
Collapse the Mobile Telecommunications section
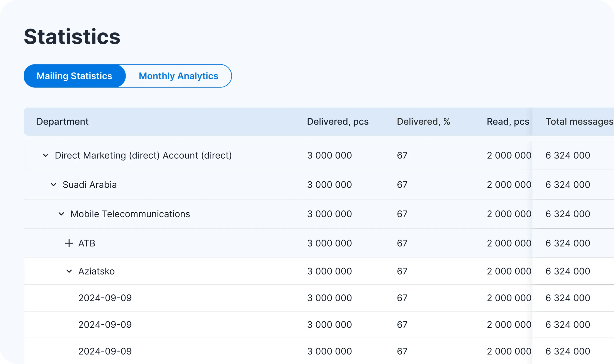(x=61, y=214)
